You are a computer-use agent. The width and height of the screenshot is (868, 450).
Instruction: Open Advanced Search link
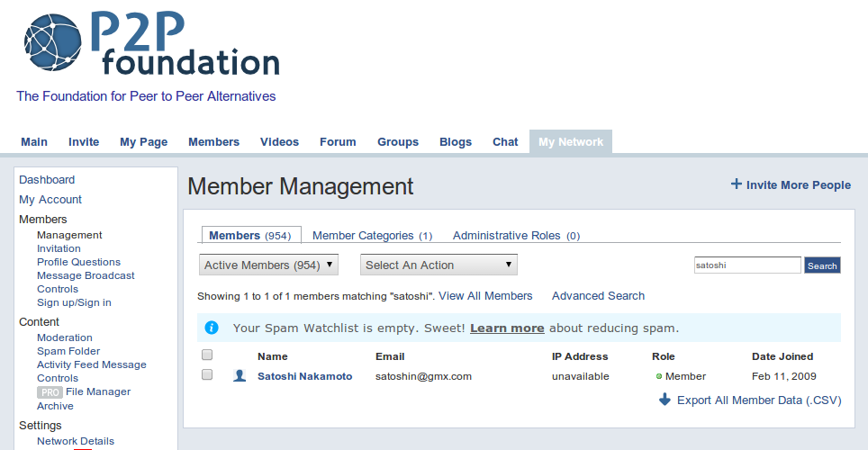click(598, 295)
